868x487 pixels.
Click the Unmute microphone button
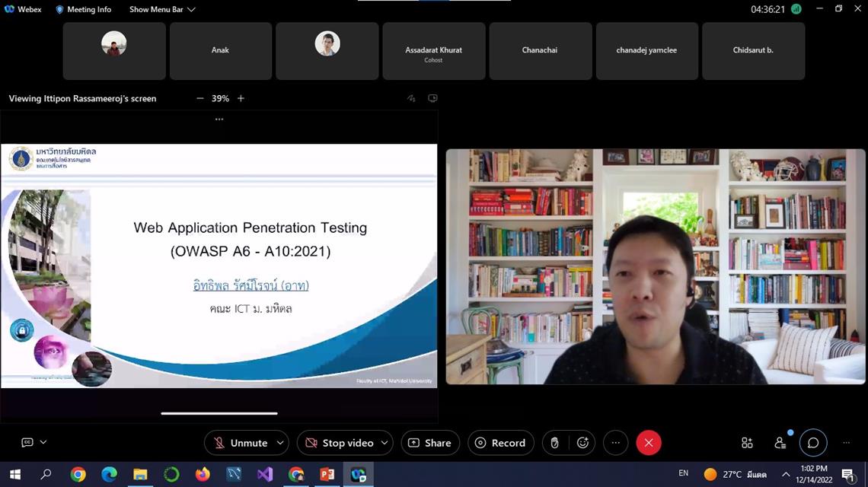[240, 443]
